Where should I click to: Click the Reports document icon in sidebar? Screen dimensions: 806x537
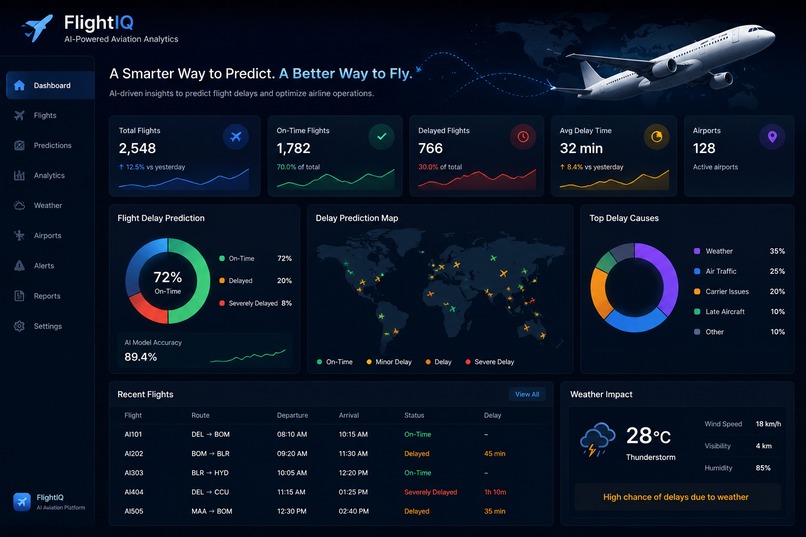(19, 296)
